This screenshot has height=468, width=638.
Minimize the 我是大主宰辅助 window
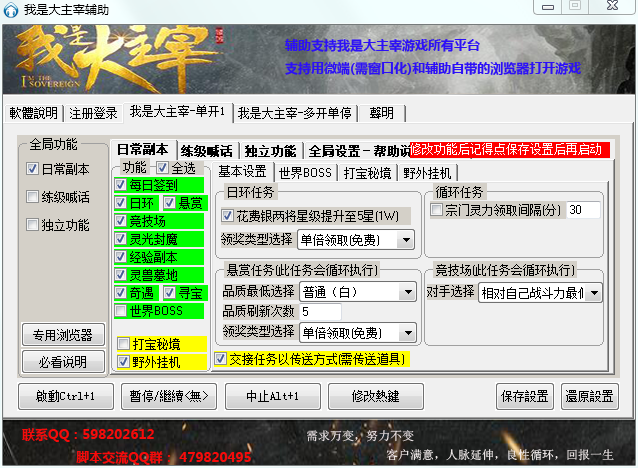pos(547,7)
